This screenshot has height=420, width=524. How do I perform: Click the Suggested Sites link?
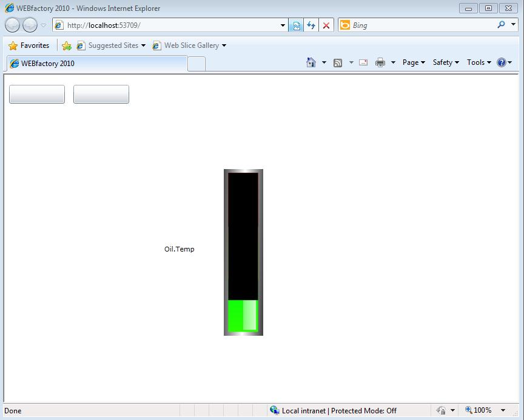pyautogui.click(x=113, y=45)
